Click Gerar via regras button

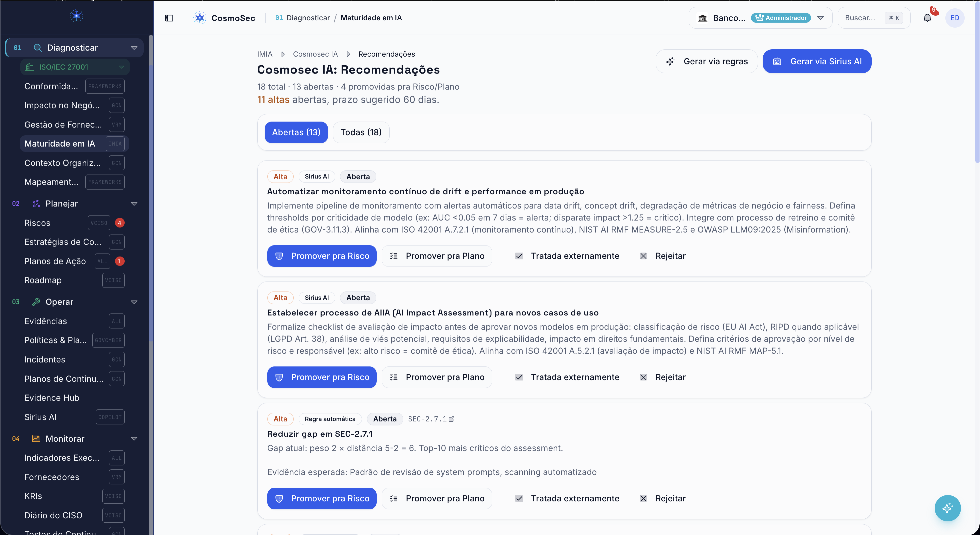706,61
